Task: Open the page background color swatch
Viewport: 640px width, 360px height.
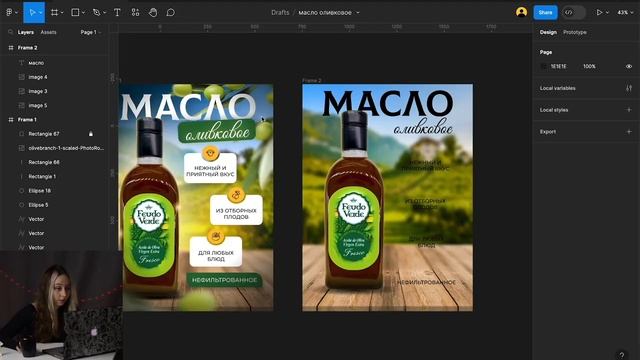Action: [543, 66]
